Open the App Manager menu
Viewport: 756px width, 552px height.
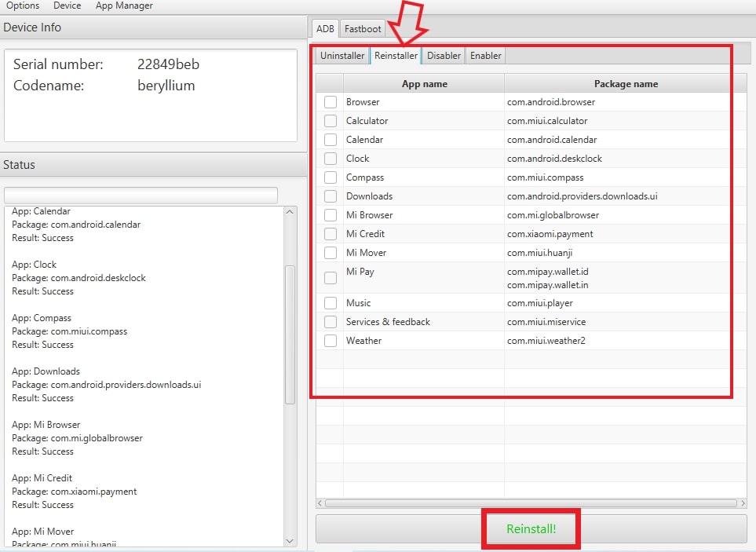[124, 5]
